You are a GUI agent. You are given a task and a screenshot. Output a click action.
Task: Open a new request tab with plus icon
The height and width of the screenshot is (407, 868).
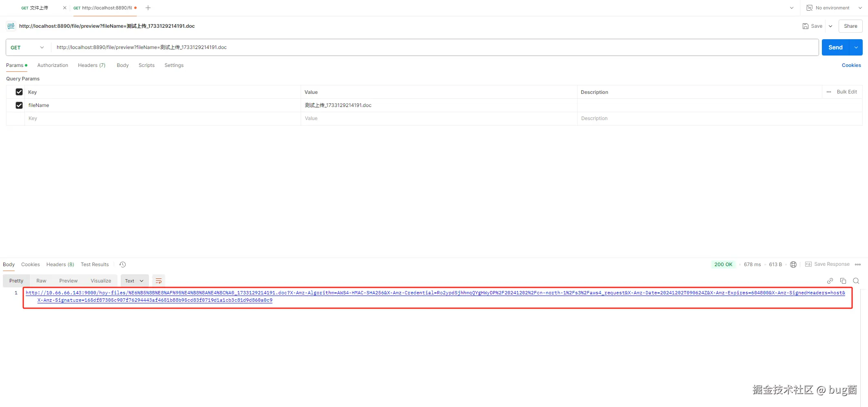(148, 8)
